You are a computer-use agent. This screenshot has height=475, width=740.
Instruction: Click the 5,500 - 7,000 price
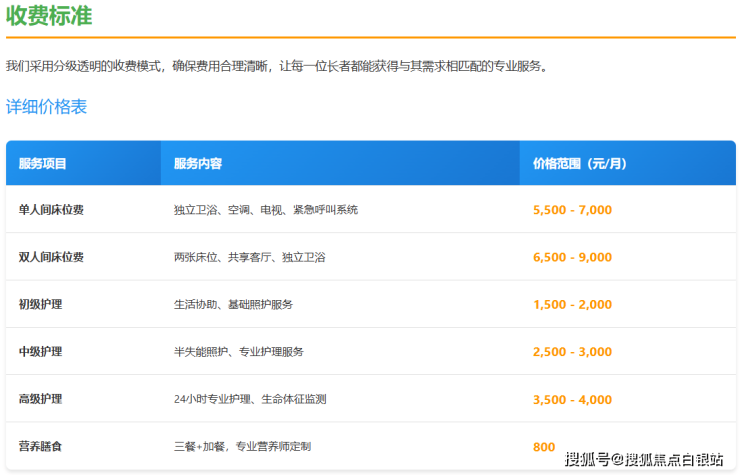point(572,210)
